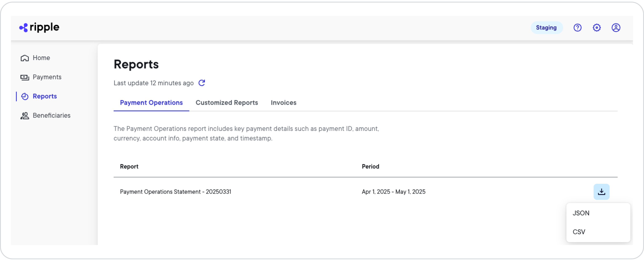Screen dimensions: 644x261
Task: Open Beneficiaries from the sidebar
Action: [x=52, y=116]
